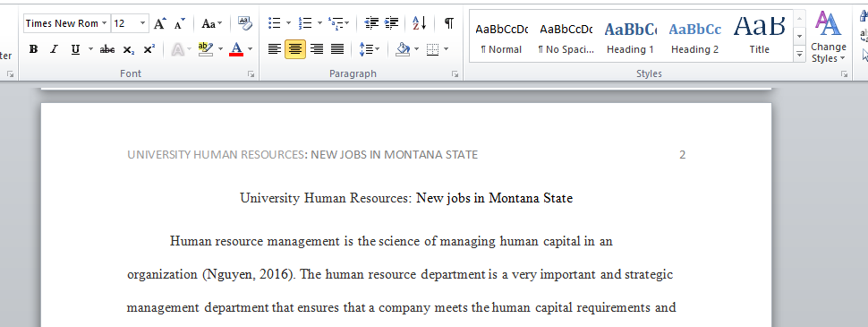This screenshot has width=868, height=327.
Task: Toggle Bold formatting
Action: (33, 49)
